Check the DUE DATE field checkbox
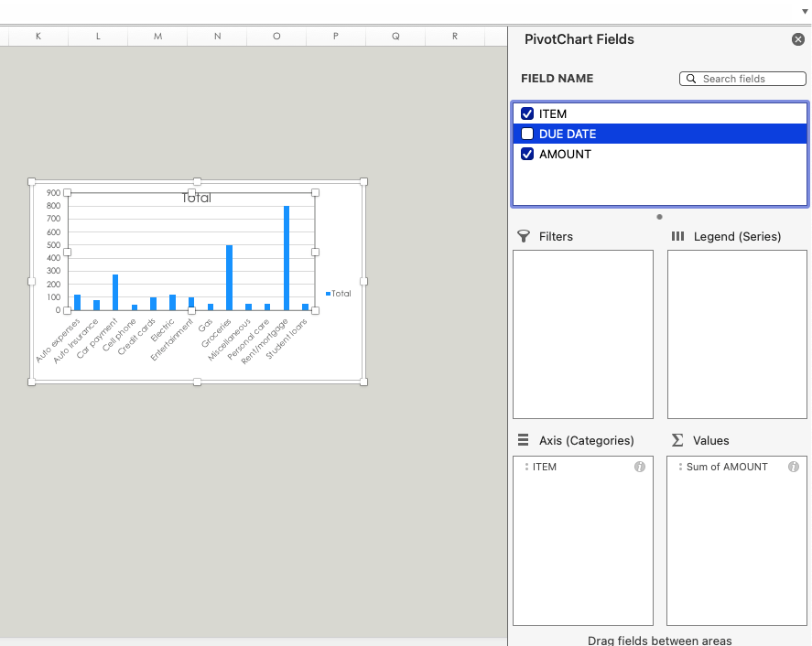Screen dimensions: 812x646 click(527, 134)
